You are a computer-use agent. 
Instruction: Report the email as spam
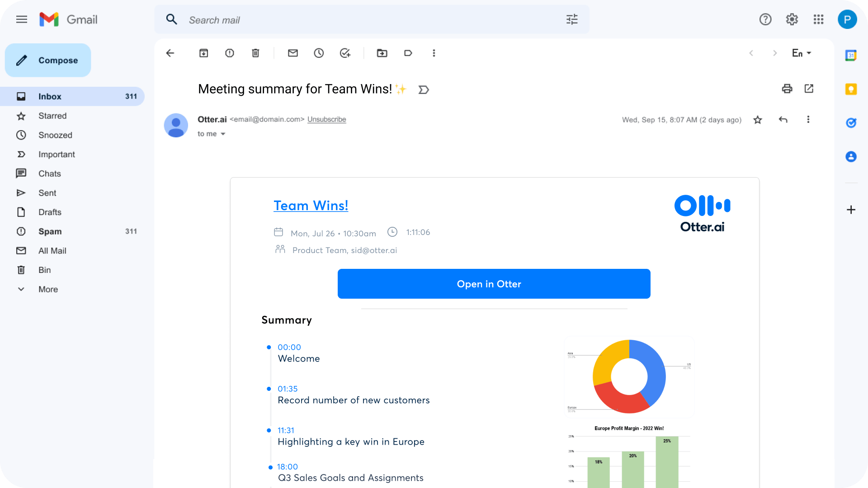point(229,53)
